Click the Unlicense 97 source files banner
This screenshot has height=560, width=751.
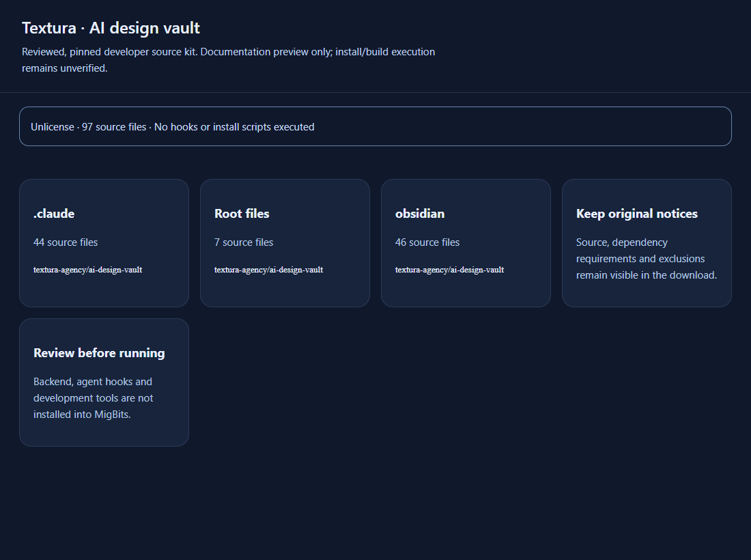pos(375,126)
